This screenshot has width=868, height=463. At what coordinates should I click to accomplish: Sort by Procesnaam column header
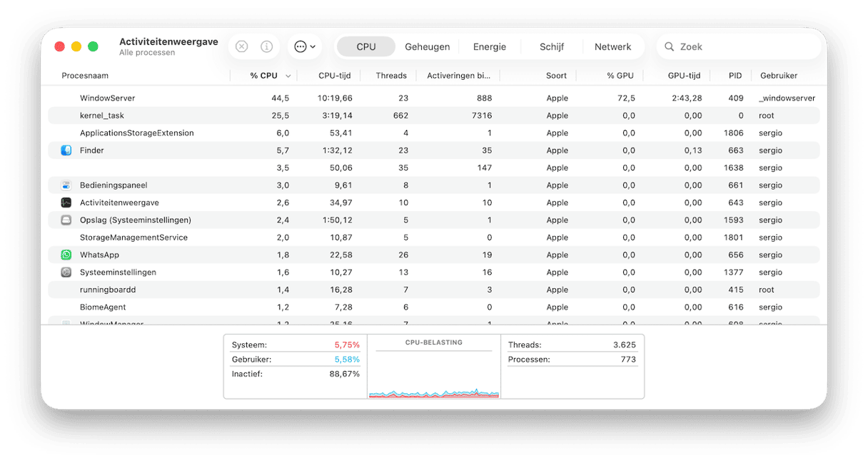pyautogui.click(x=85, y=76)
